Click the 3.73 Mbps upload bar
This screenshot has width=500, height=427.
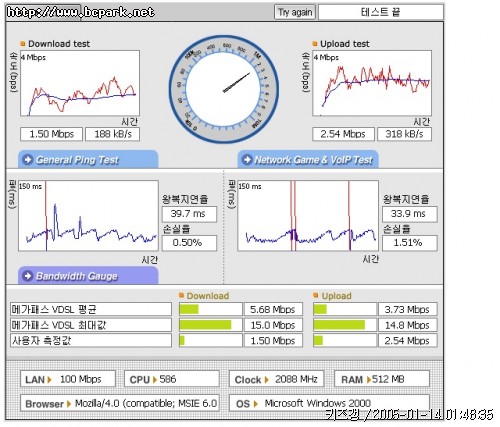point(345,309)
